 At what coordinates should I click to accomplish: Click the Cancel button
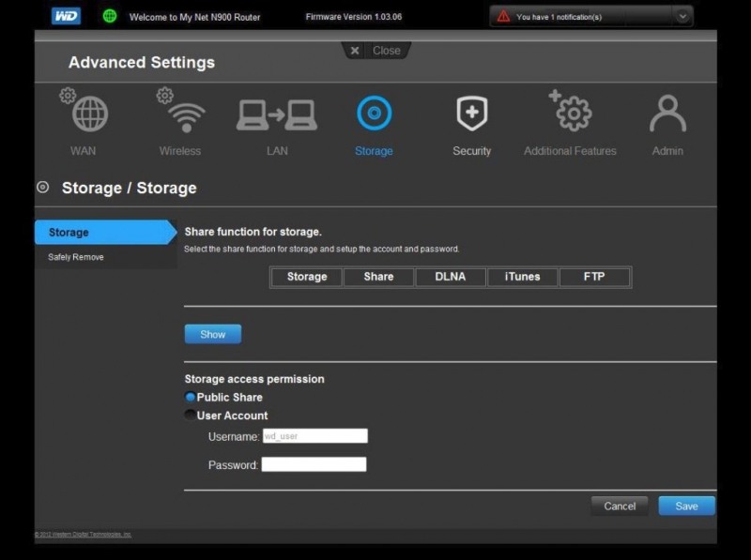620,506
